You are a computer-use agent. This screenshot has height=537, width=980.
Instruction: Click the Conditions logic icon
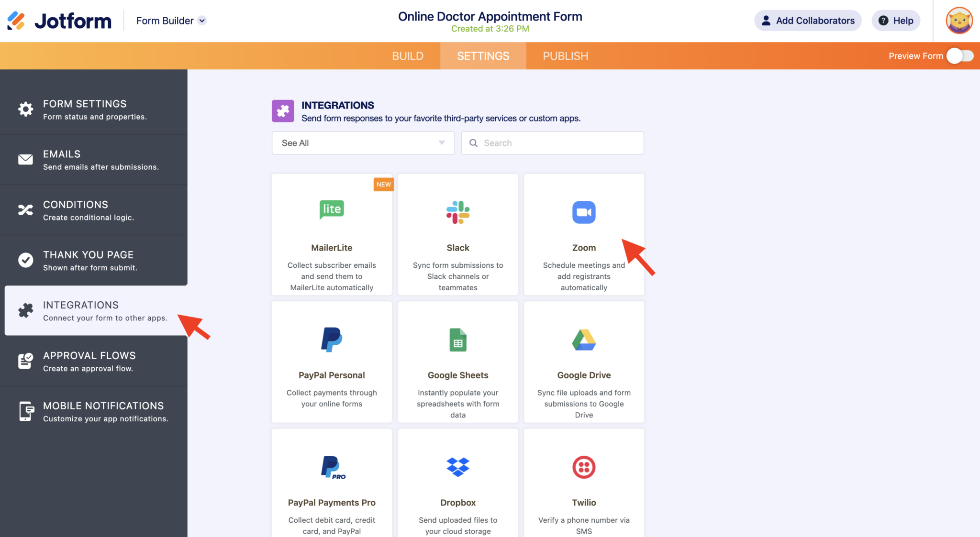pos(25,210)
